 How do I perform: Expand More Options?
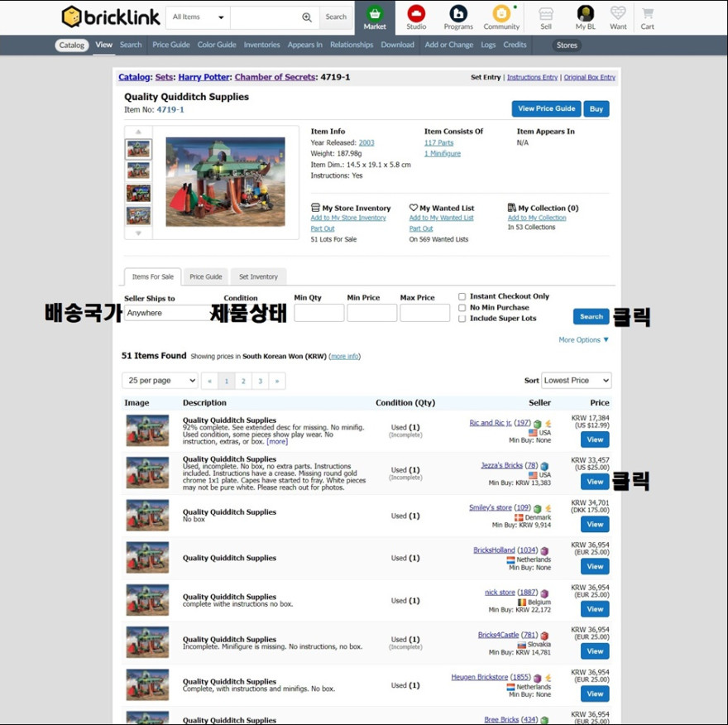tap(583, 340)
